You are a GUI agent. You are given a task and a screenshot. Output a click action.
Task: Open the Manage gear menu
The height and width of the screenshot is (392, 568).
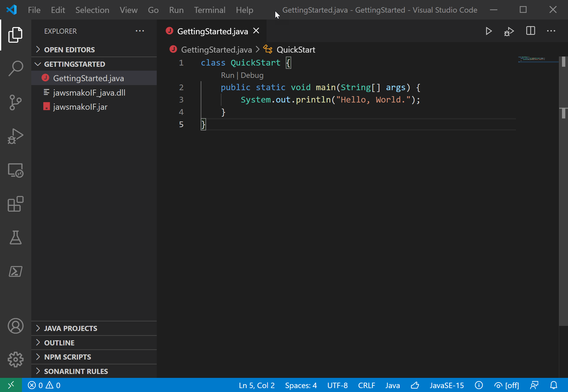coord(16,360)
